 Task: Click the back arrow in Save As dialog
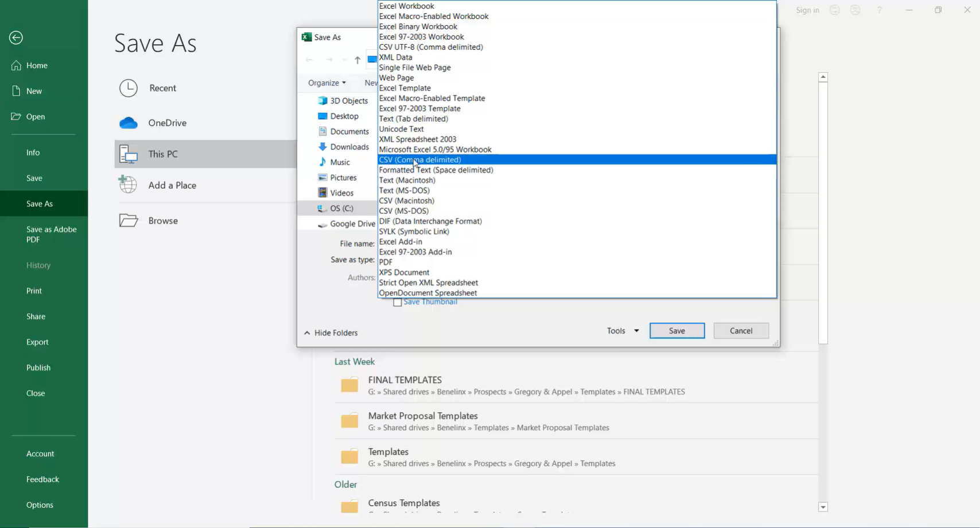309,60
